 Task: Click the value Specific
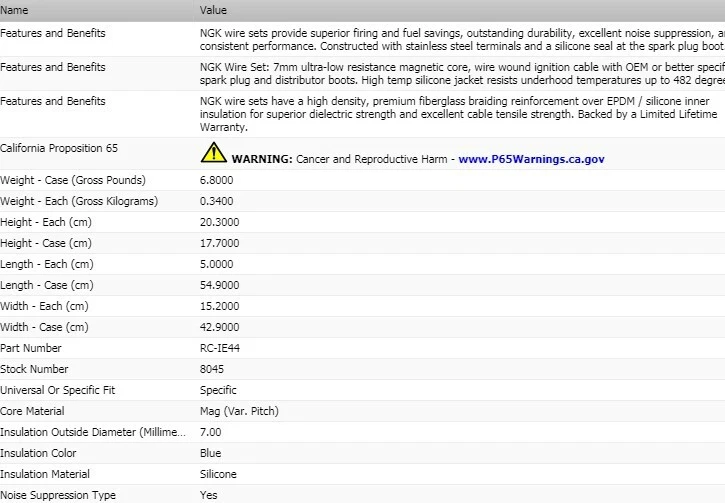tap(218, 390)
